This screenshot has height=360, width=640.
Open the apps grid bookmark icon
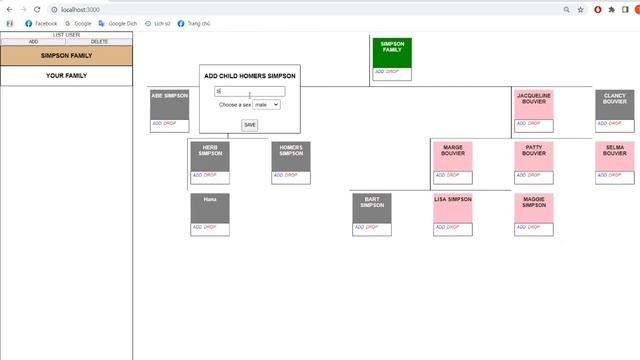[10, 24]
